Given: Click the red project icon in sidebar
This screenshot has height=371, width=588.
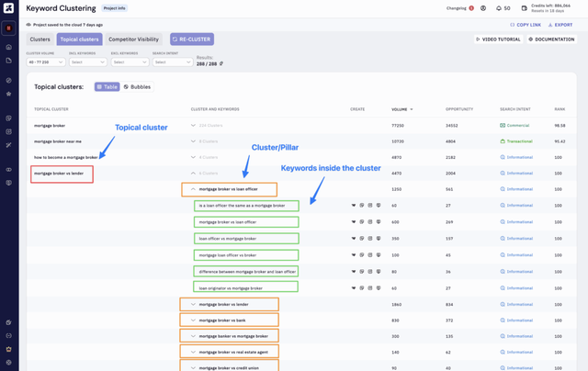Looking at the screenshot, I should pyautogui.click(x=9, y=28).
